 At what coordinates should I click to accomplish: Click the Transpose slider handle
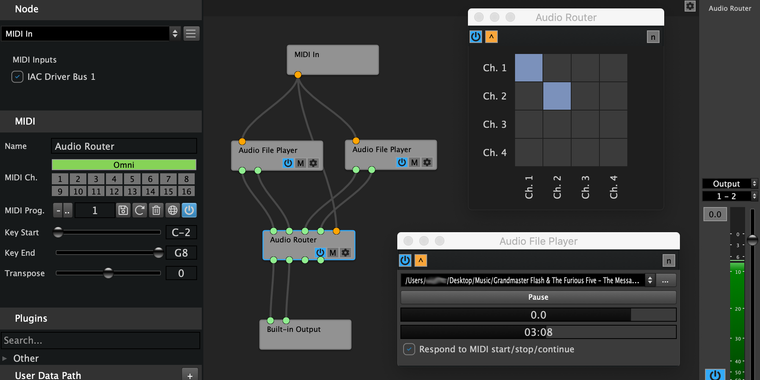108,273
